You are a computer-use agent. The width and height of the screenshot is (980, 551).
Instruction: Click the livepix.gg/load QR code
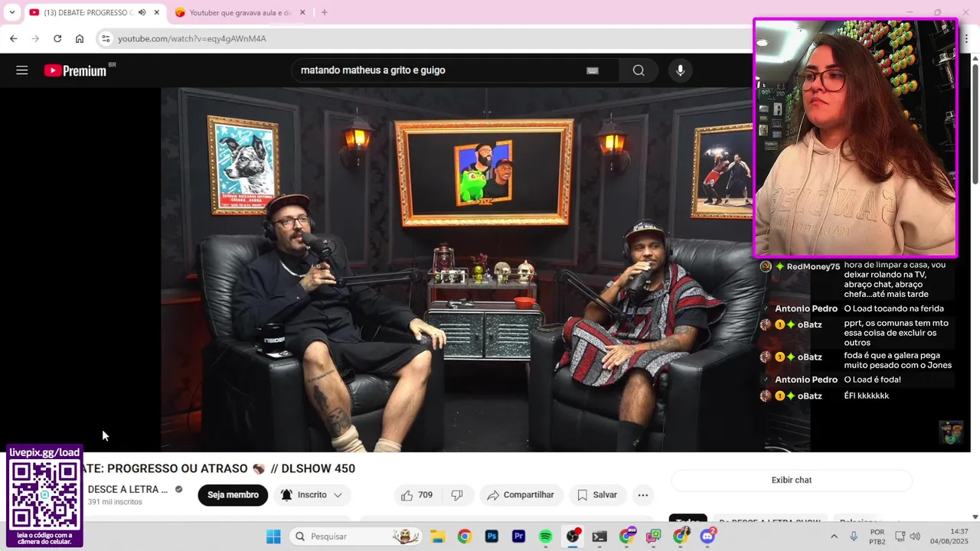tap(44, 495)
